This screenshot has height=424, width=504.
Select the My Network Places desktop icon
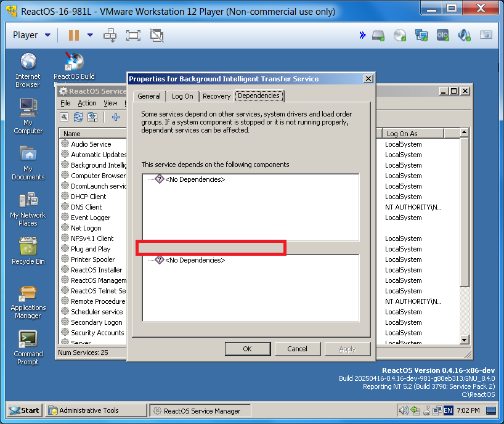pyautogui.click(x=28, y=209)
